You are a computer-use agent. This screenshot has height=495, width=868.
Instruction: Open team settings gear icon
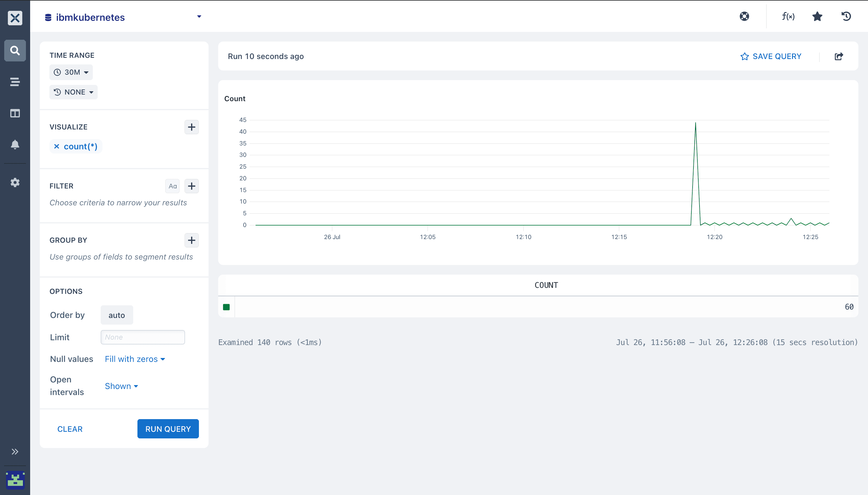point(15,182)
